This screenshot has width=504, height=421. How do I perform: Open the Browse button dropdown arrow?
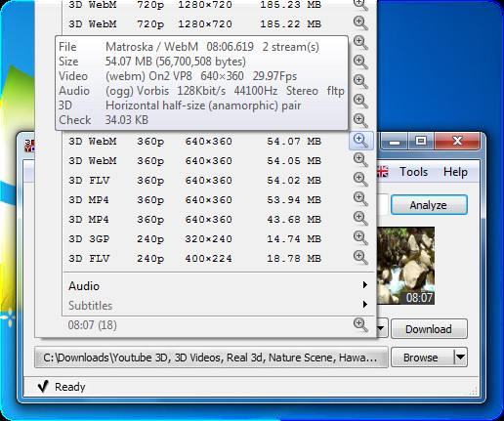pos(460,358)
